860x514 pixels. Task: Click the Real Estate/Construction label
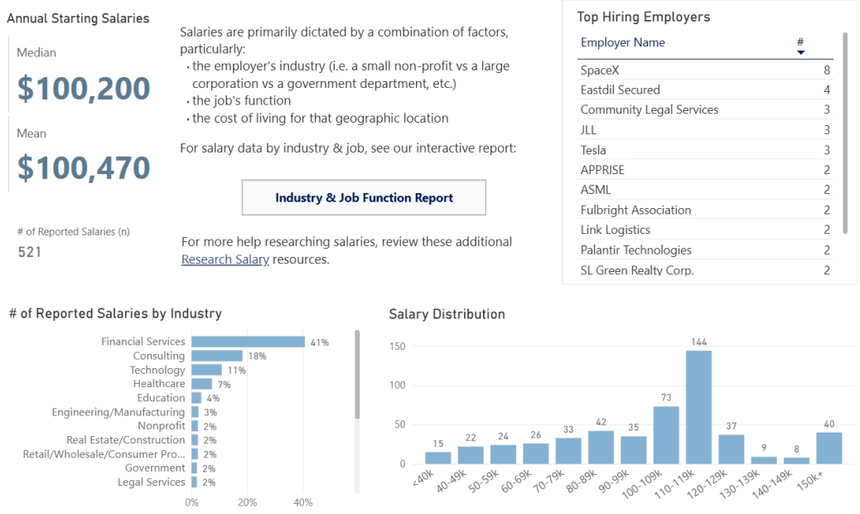click(126, 440)
